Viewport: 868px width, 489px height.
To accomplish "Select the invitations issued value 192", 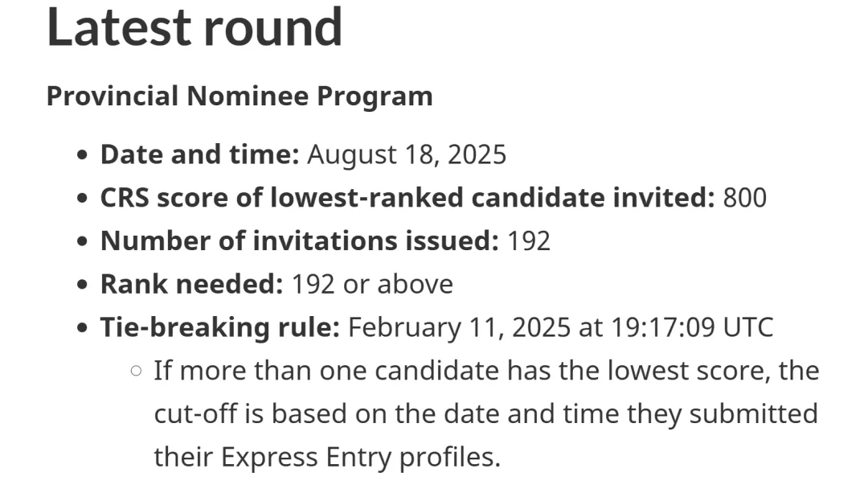I will coord(529,240).
